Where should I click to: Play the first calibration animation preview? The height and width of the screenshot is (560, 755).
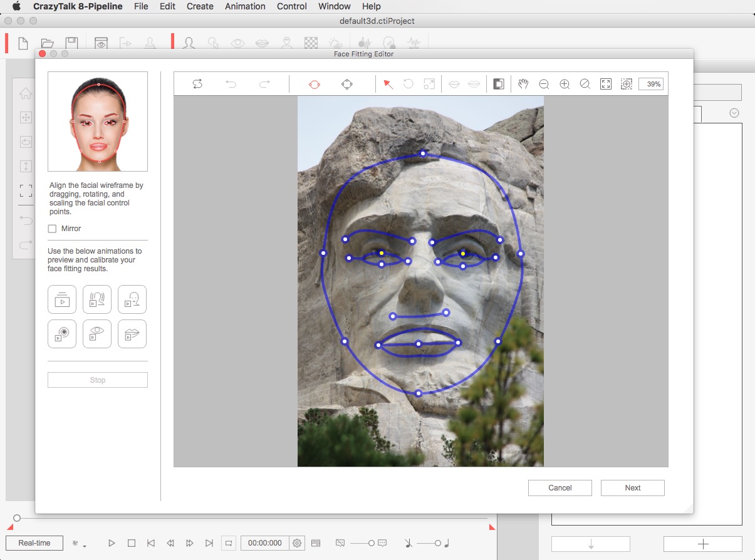pos(62,299)
